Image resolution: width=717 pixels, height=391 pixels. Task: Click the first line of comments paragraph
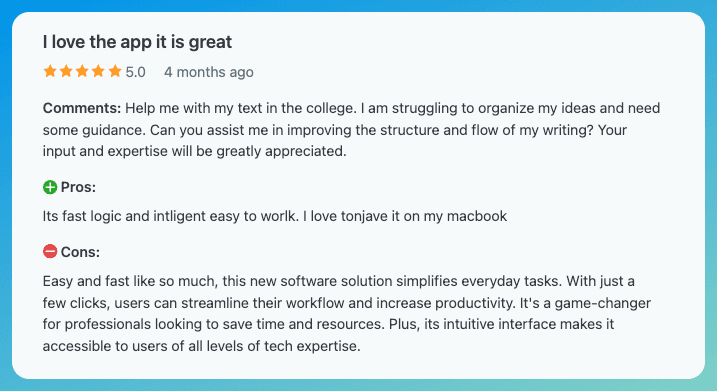(351, 108)
